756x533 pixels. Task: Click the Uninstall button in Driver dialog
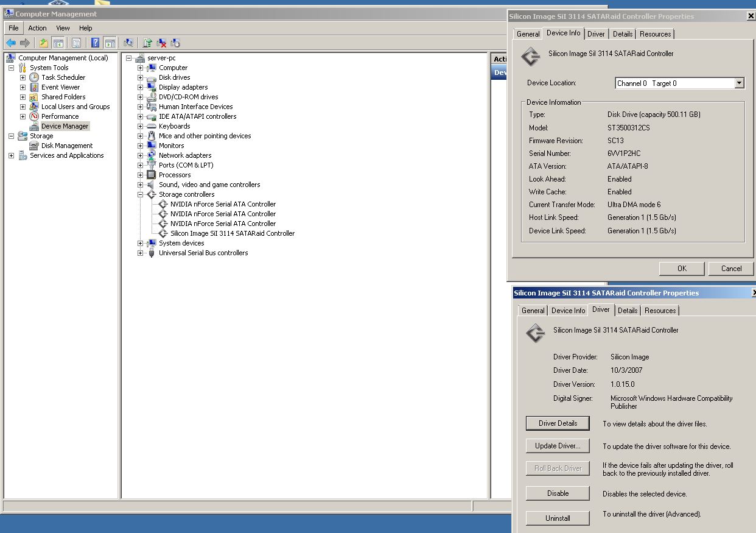558,518
